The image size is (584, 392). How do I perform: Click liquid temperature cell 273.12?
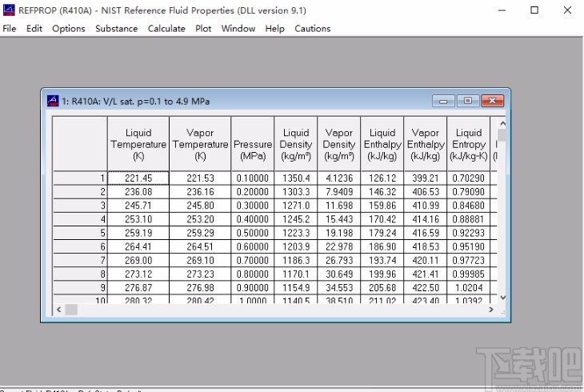(x=138, y=274)
